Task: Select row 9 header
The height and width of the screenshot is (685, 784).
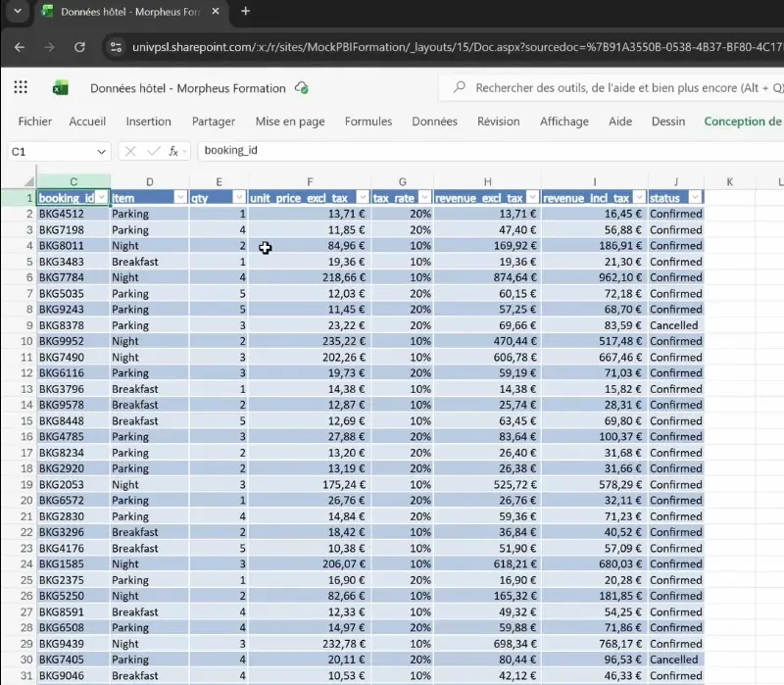Action: pyautogui.click(x=19, y=325)
